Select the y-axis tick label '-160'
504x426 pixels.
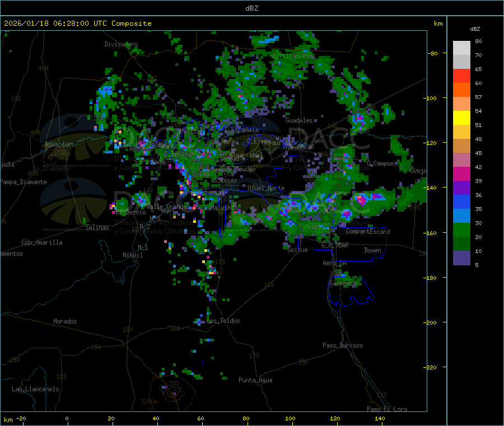pyautogui.click(x=430, y=233)
